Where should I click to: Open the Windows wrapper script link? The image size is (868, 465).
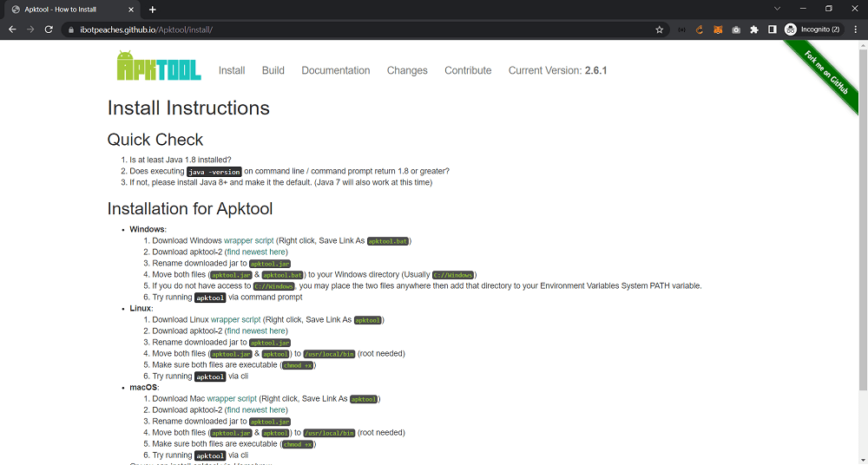(x=248, y=241)
